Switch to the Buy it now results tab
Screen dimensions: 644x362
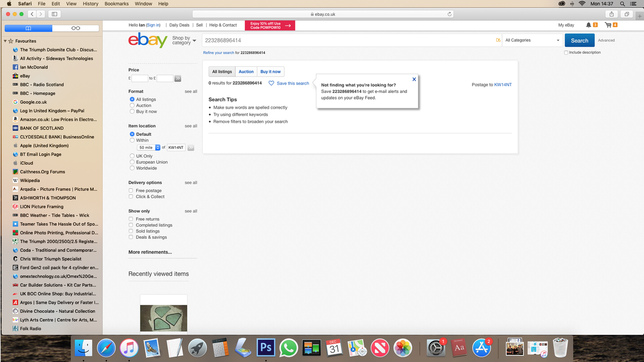[x=271, y=71]
